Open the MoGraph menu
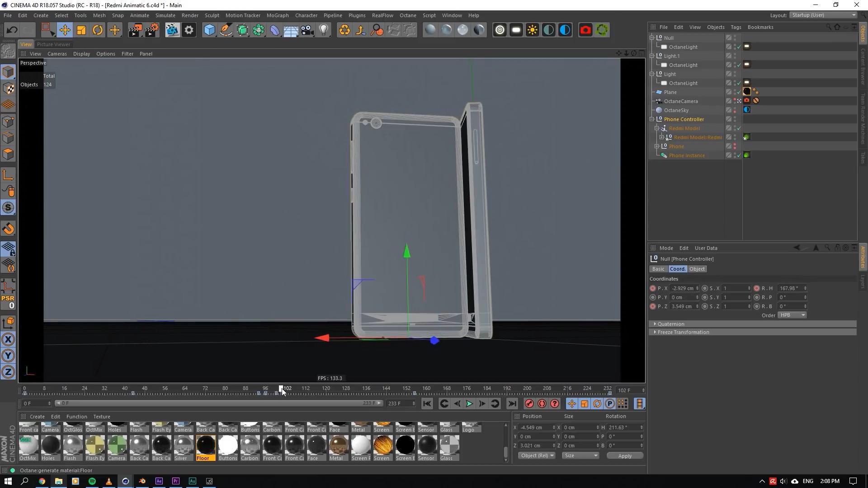Viewport: 868px width, 488px height. pos(277,15)
